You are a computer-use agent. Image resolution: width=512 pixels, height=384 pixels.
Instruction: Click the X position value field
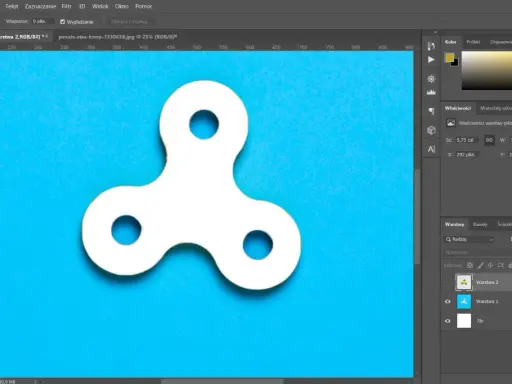(467, 155)
